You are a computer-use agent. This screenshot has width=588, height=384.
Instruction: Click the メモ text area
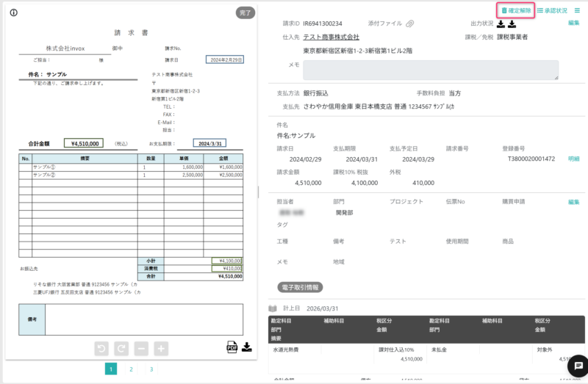point(431,70)
